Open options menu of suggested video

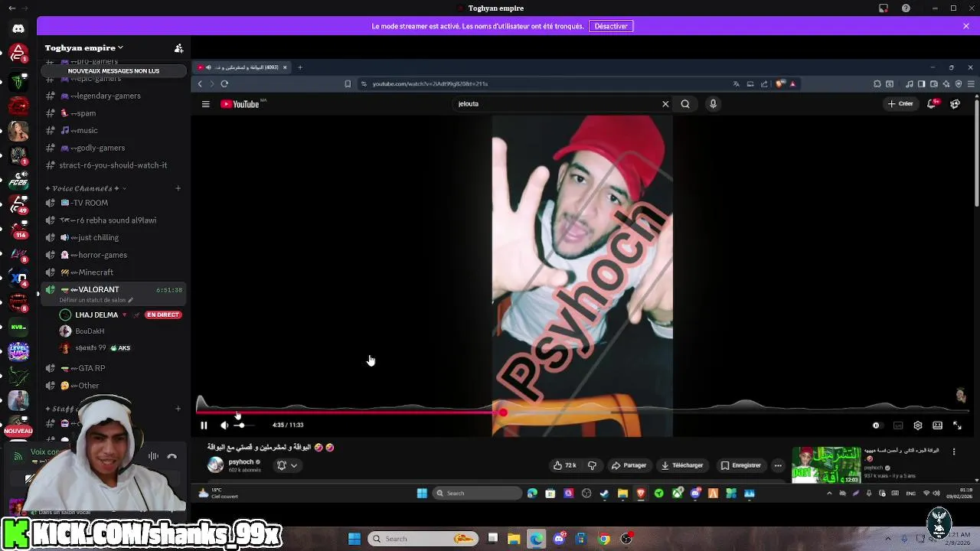click(954, 452)
